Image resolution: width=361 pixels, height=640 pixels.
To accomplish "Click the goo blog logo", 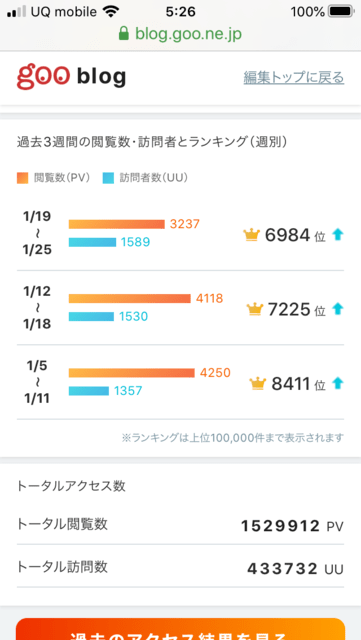I will (71, 76).
